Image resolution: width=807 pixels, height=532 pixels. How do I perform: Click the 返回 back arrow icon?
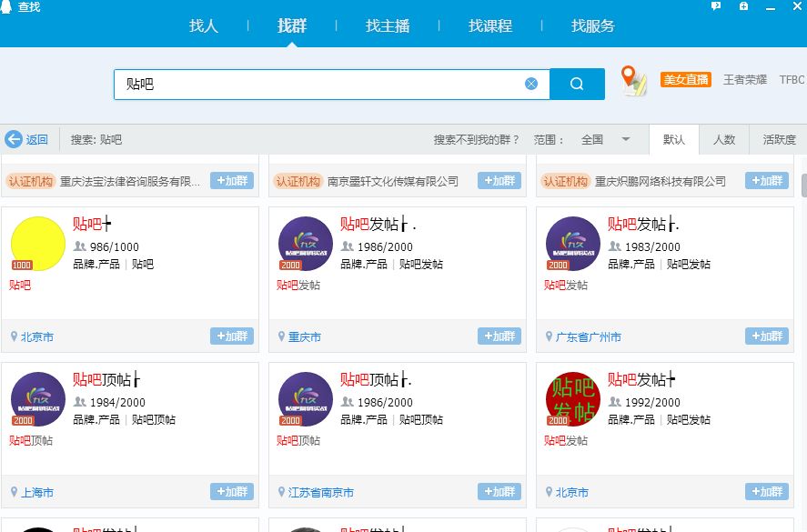click(x=14, y=139)
